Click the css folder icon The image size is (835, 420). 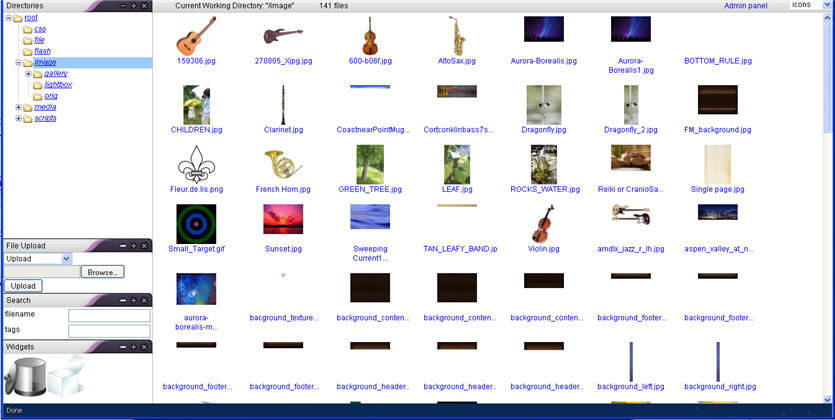click(x=27, y=29)
